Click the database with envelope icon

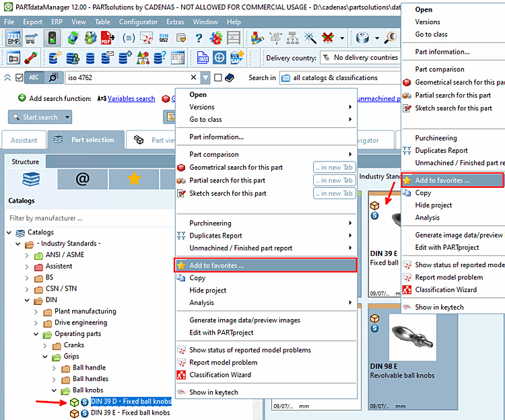click(108, 58)
